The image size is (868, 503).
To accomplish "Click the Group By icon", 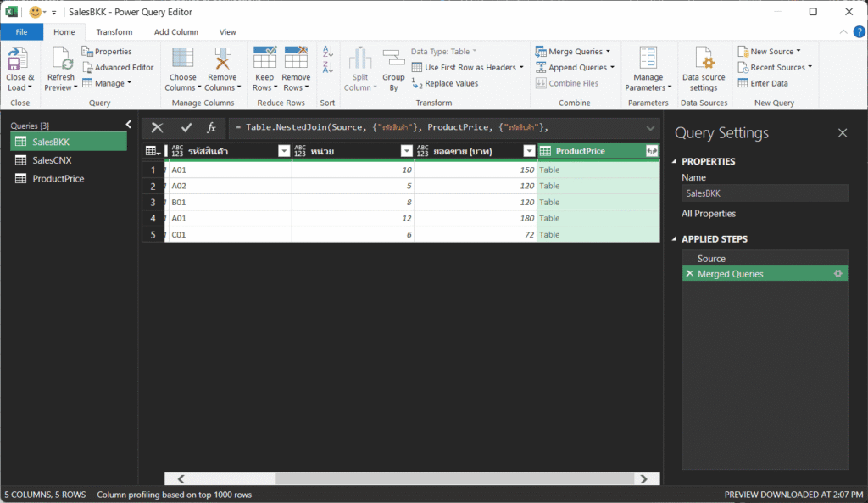I will [x=393, y=59].
